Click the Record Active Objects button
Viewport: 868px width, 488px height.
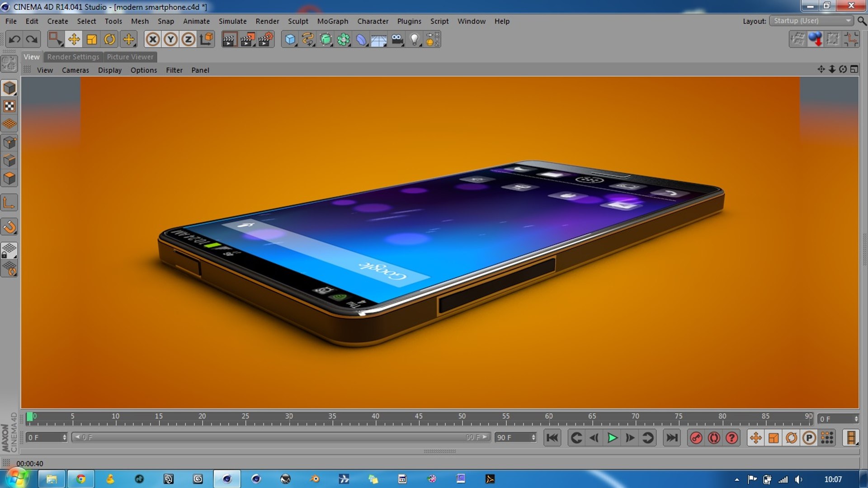pyautogui.click(x=696, y=438)
